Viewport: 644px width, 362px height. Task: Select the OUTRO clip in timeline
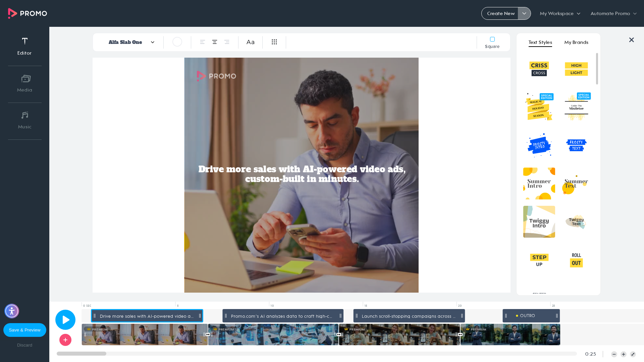[x=531, y=316]
